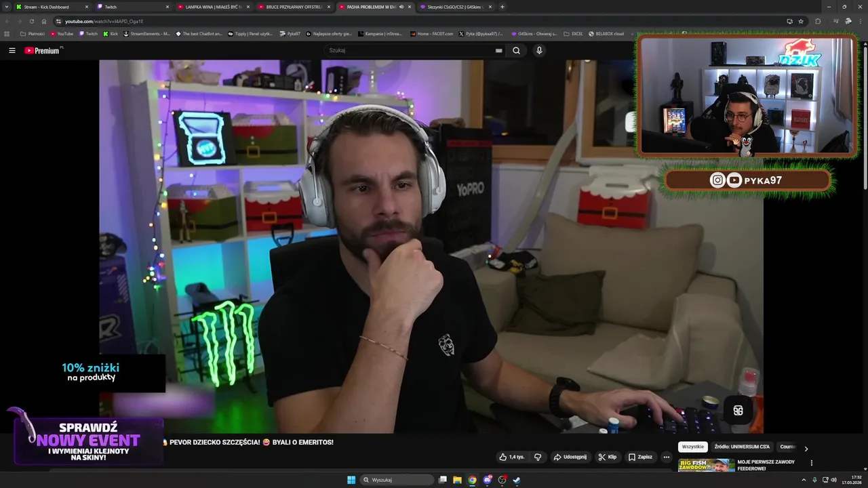Click the channel watermark icon on video
The image size is (868, 488).
click(x=738, y=410)
